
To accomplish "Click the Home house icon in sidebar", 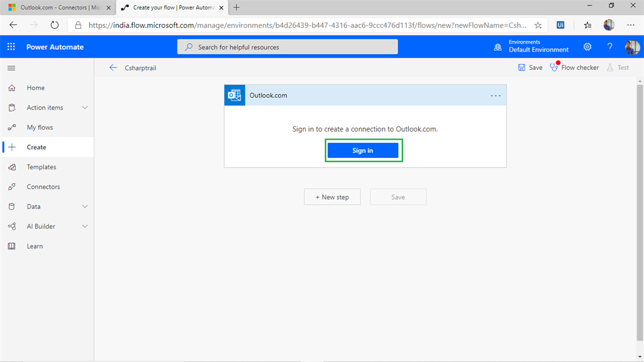I will (x=12, y=88).
